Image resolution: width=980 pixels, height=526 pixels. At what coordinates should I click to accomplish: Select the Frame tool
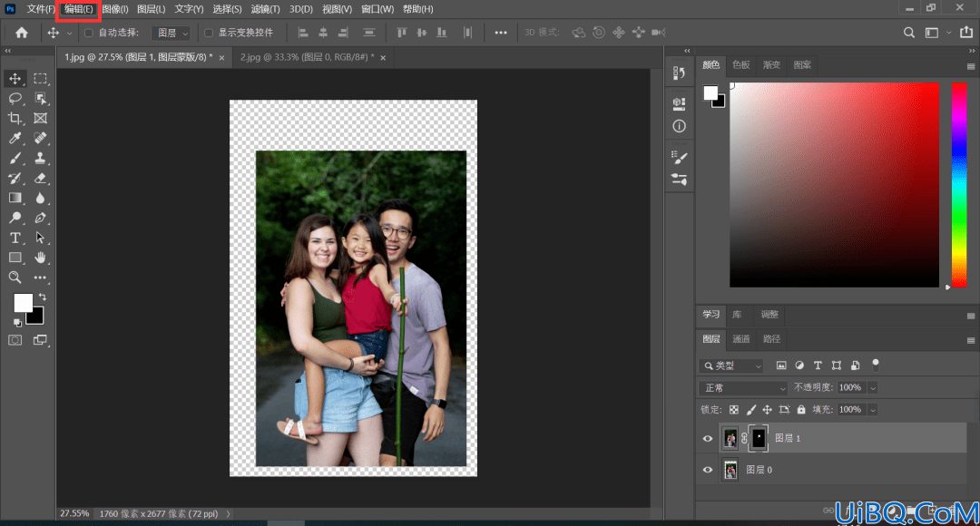(40, 118)
